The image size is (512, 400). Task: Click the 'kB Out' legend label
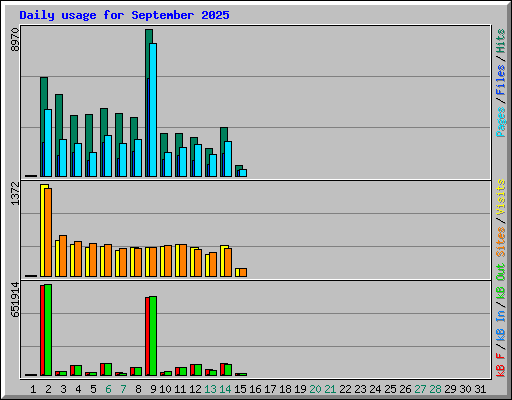500,281
